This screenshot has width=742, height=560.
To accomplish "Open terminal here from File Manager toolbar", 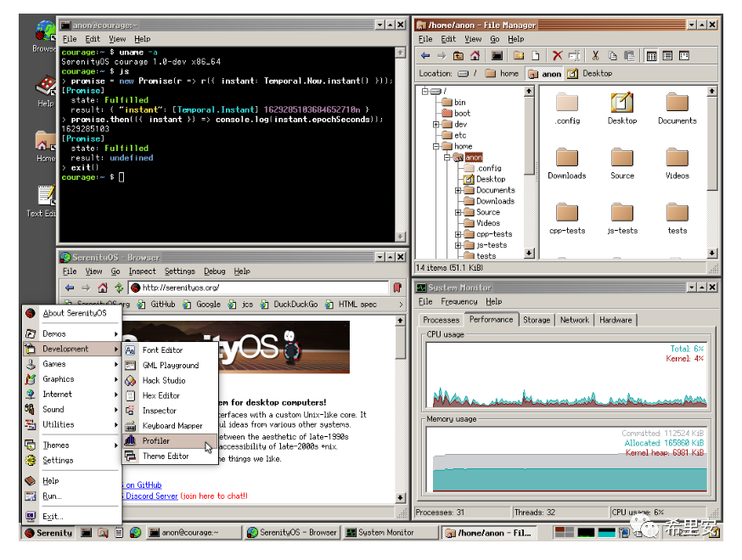I will click(x=497, y=56).
